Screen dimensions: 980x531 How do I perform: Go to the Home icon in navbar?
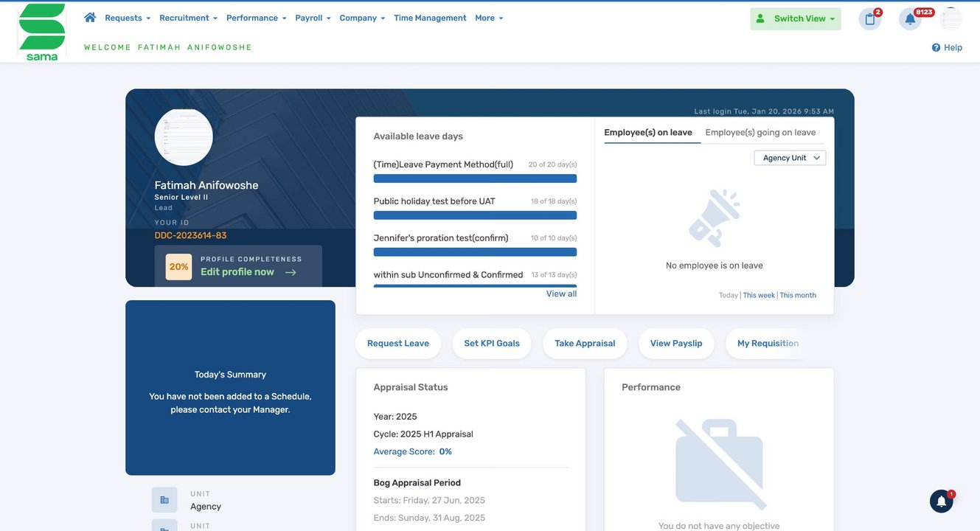click(90, 17)
